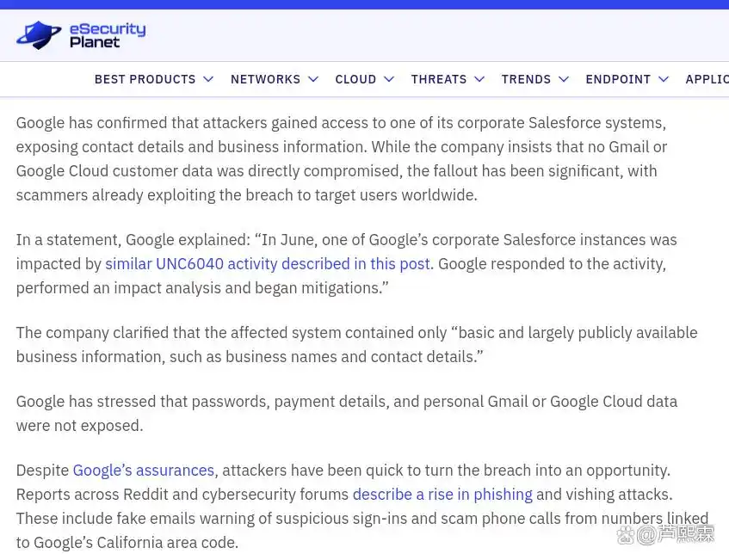This screenshot has width=729, height=560.
Task: Open the describe a rise in phishing link
Action: [x=442, y=495]
